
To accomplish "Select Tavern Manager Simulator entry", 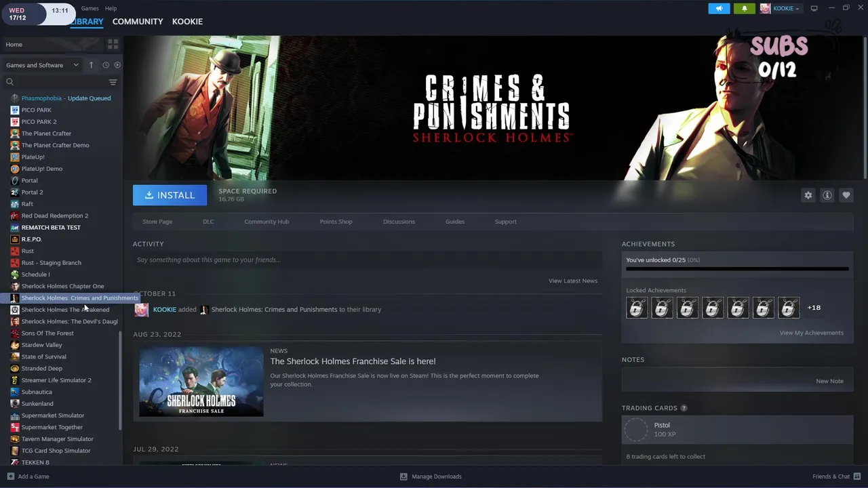I will pyautogui.click(x=58, y=439).
